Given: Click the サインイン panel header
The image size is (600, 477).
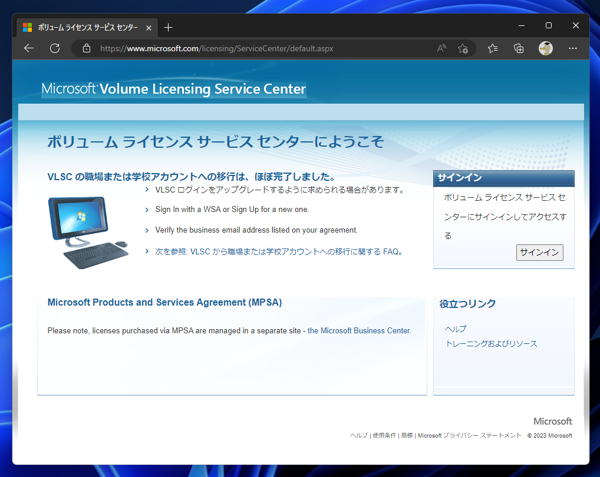Looking at the screenshot, I should (504, 178).
